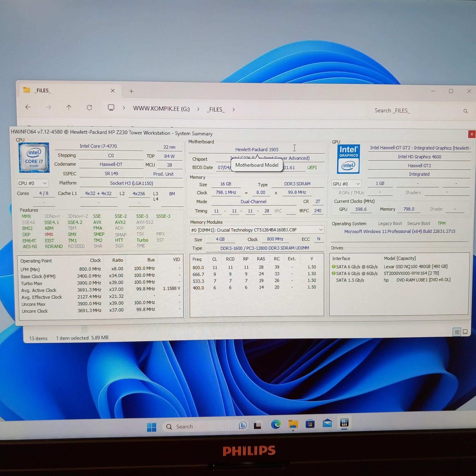
Task: Expand chevron after _FILES_ in address bar
Action: (x=233, y=110)
